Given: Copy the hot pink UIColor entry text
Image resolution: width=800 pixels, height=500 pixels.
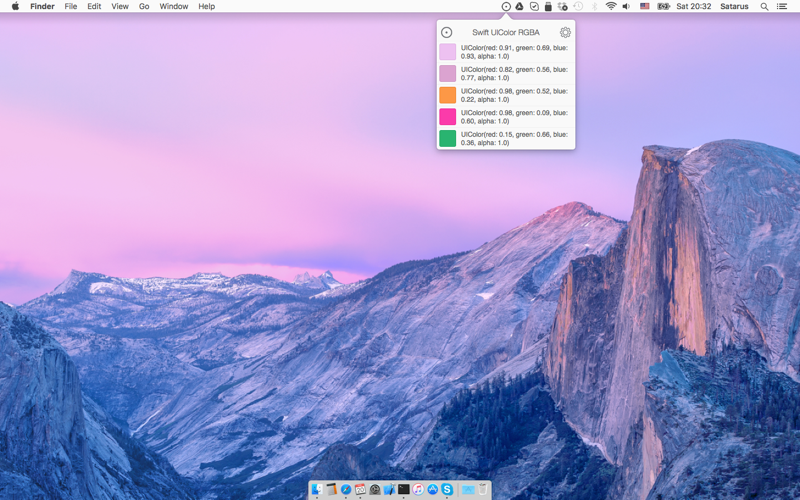Looking at the screenshot, I should (514, 117).
